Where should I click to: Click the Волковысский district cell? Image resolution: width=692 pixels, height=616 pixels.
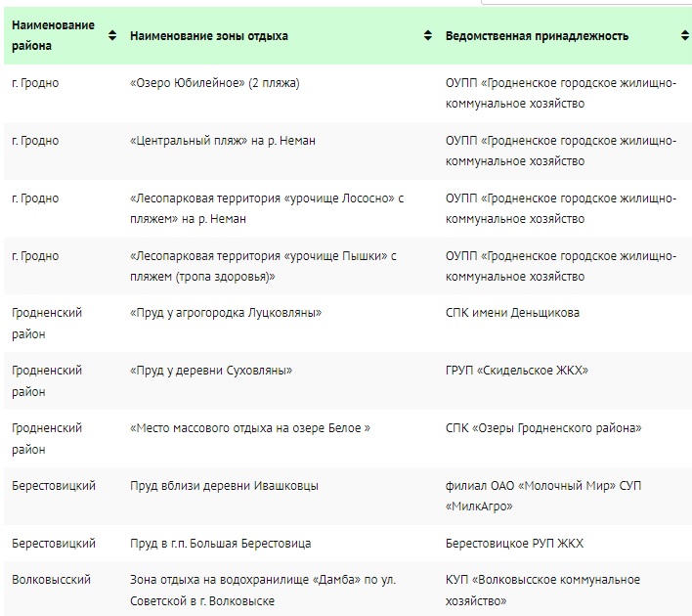(x=51, y=580)
